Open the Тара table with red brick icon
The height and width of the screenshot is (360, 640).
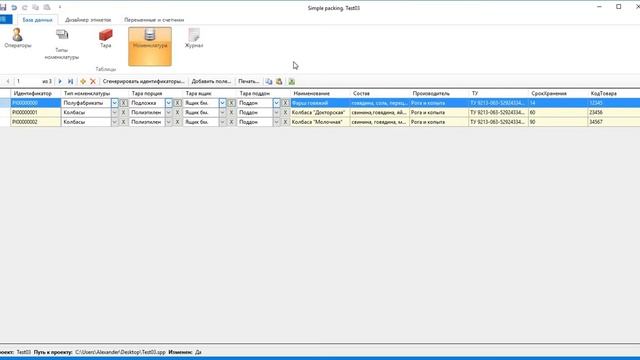tap(106, 38)
